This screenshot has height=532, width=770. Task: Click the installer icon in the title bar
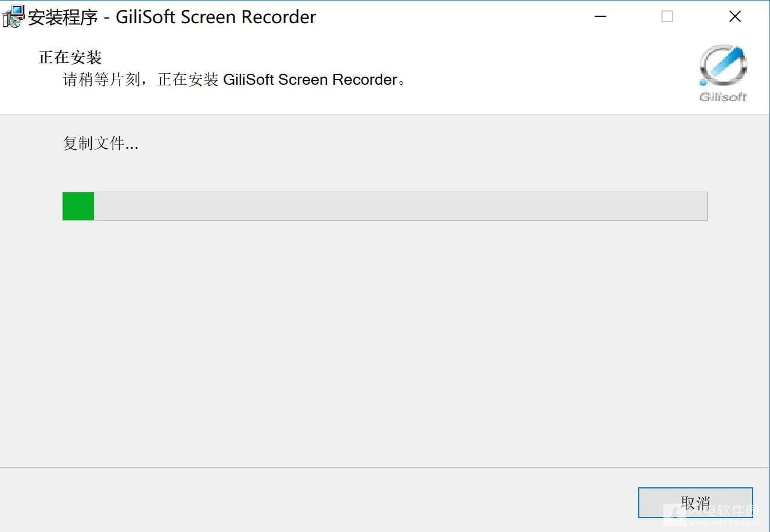(13, 16)
